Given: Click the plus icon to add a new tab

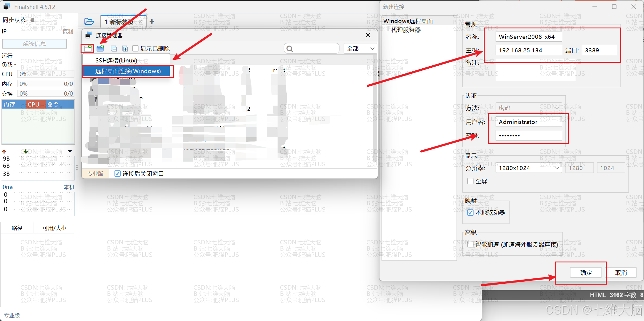Looking at the screenshot, I should (152, 22).
